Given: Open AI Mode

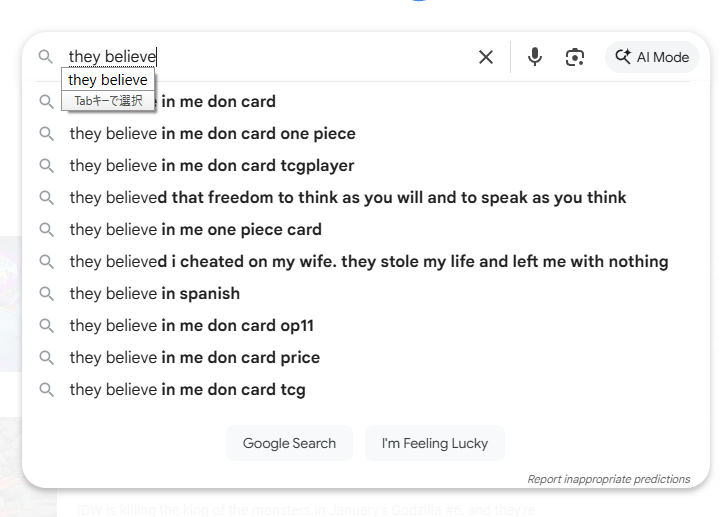Looking at the screenshot, I should pyautogui.click(x=653, y=57).
